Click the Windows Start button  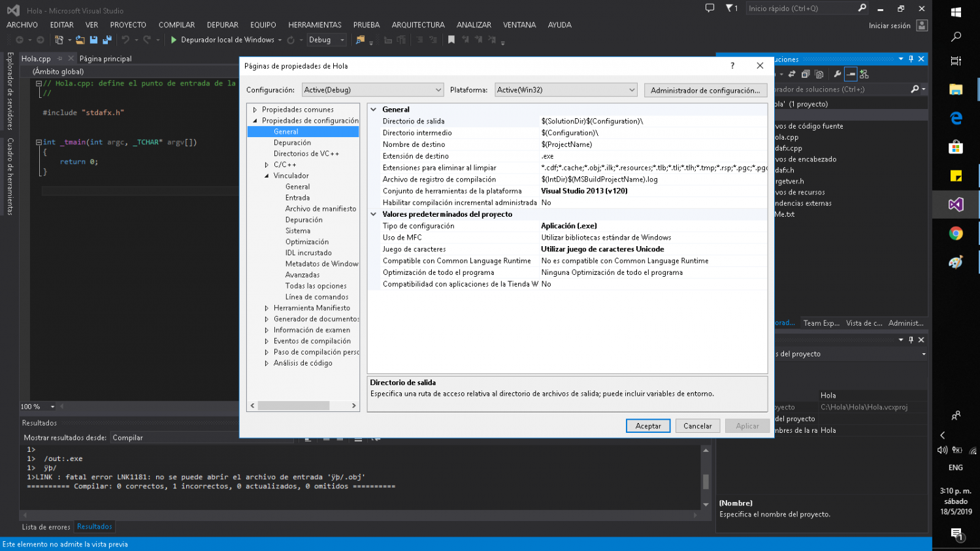956,12
